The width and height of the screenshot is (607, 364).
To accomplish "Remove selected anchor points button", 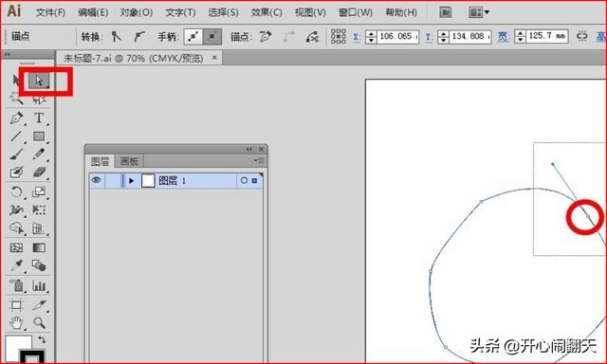I will pos(266,37).
